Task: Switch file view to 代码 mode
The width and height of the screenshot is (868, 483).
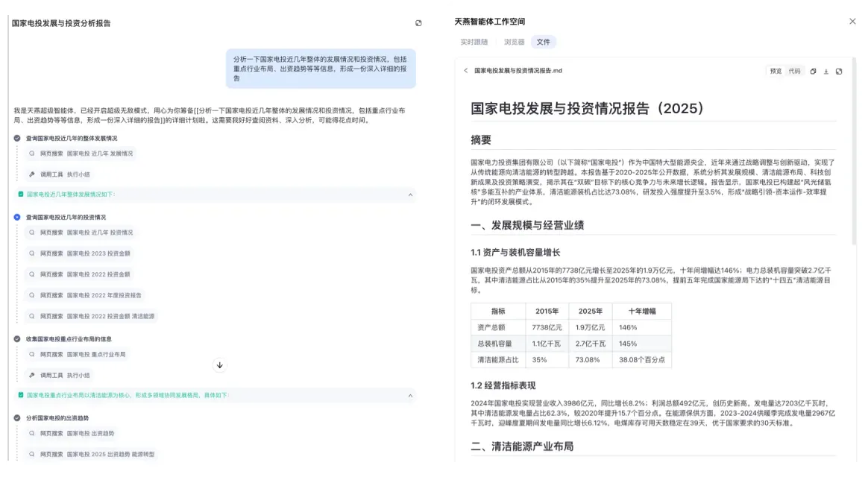Action: point(794,72)
